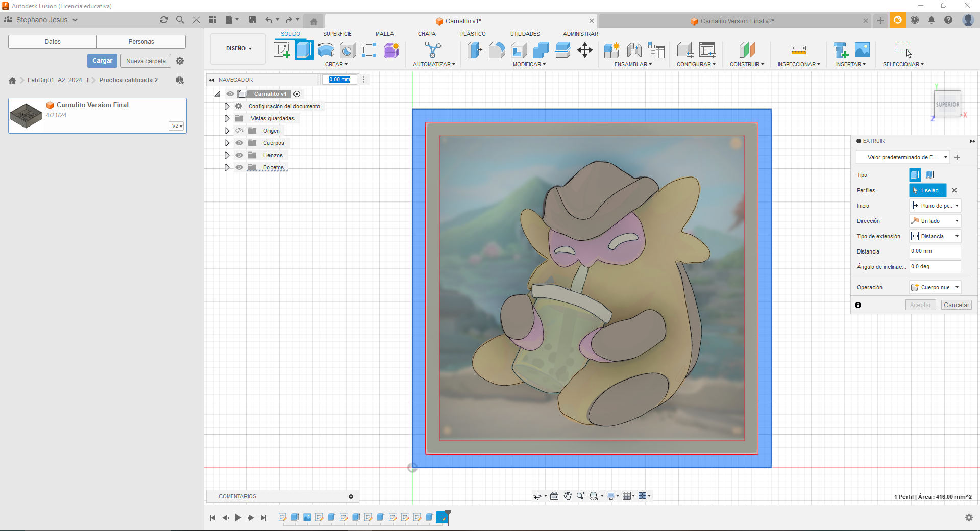
Task: Toggle visibility of Carnalito v1 component
Action: pyautogui.click(x=230, y=94)
